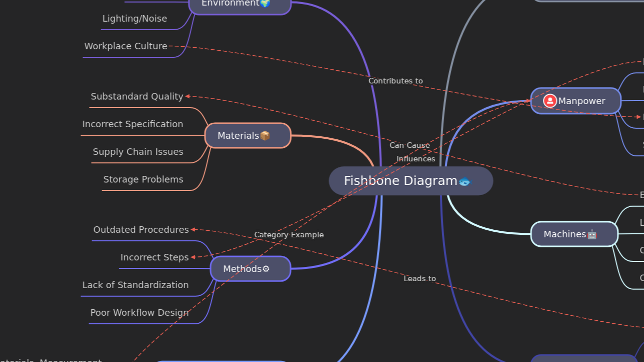The height and width of the screenshot is (362, 644).
Task: Select the Substandard Quality item
Action: point(137,97)
